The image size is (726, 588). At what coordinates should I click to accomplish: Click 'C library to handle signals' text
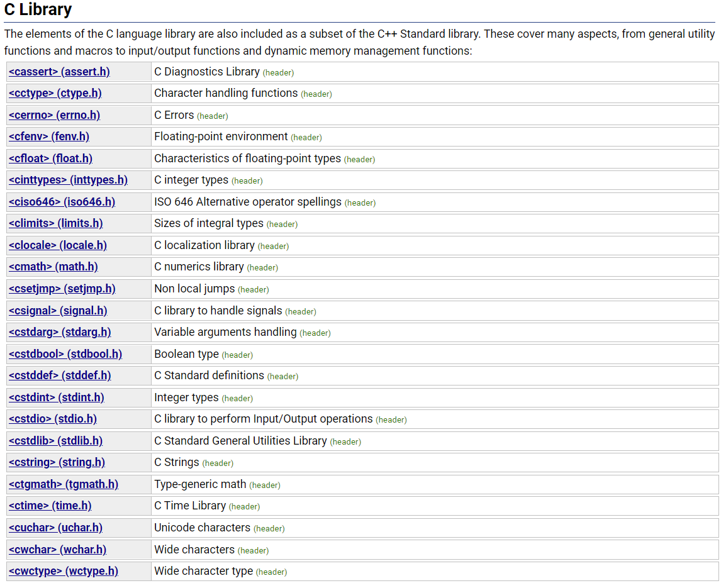[218, 310]
